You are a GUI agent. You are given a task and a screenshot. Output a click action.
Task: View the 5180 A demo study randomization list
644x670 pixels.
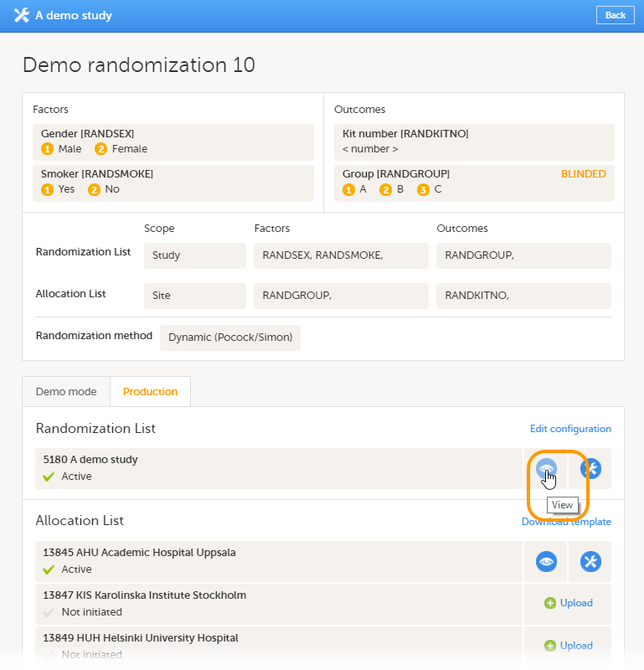tap(546, 469)
